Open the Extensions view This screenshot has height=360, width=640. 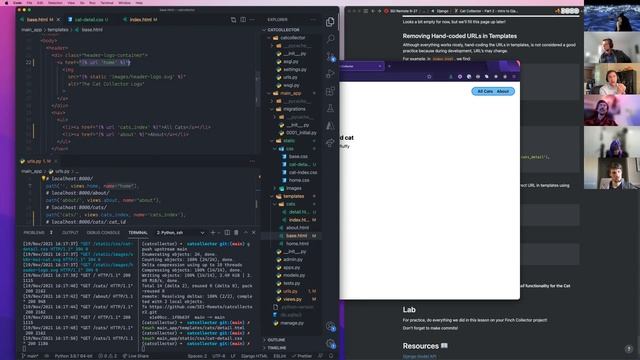pyautogui.click(x=330, y=91)
